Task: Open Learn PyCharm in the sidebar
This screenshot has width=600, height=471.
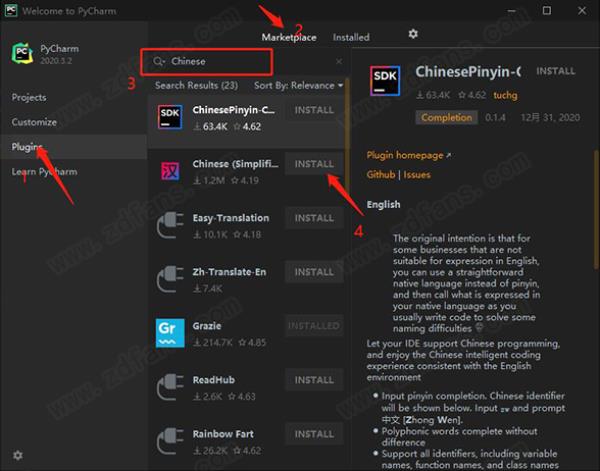Action: 44,171
